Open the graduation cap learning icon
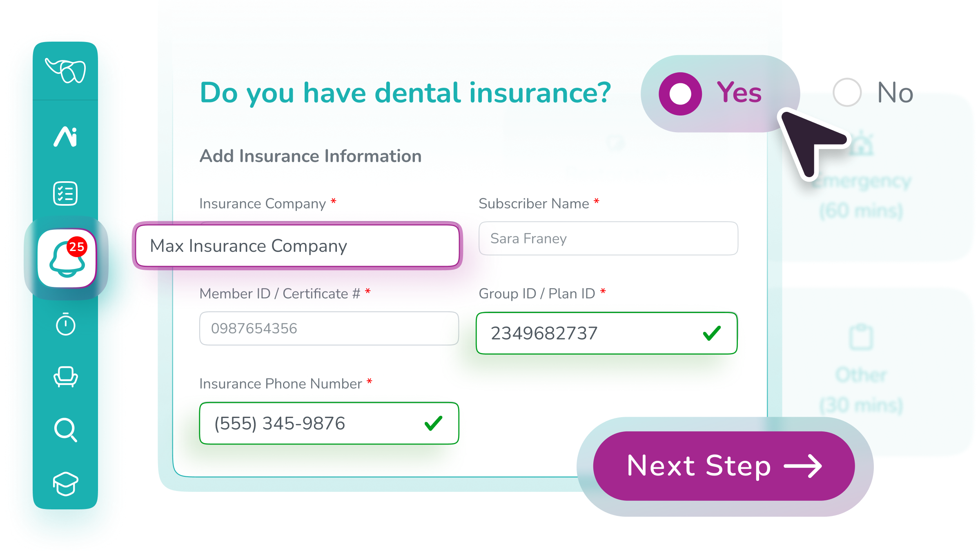 pos(65,484)
